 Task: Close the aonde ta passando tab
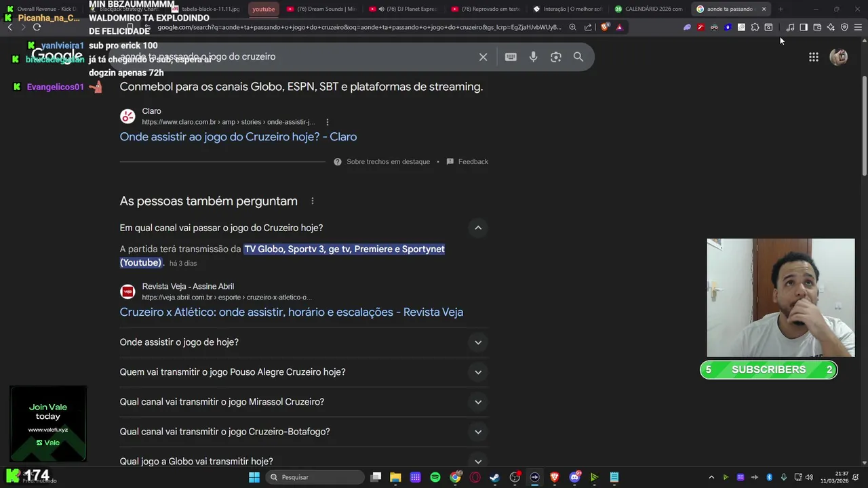coord(764,9)
